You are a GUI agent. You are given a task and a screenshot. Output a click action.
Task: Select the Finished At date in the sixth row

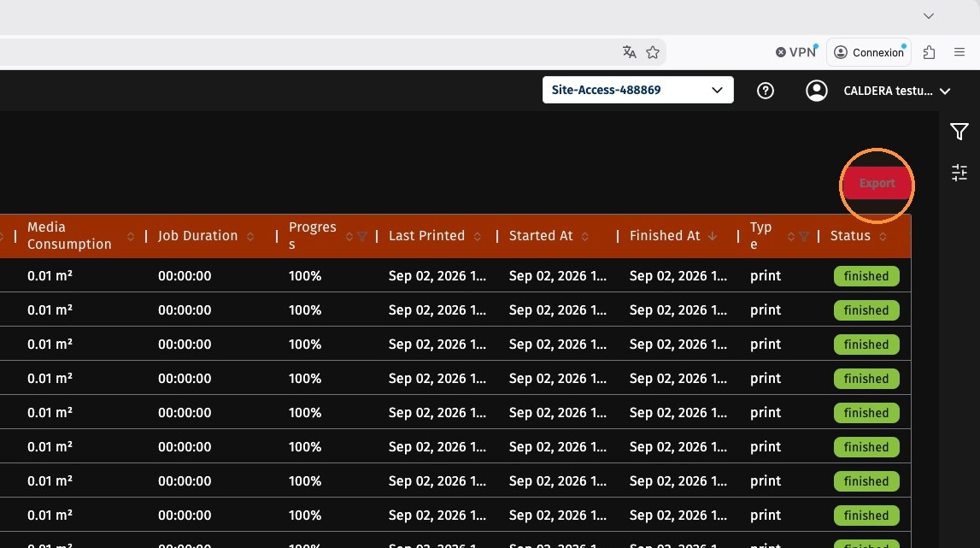(678, 447)
